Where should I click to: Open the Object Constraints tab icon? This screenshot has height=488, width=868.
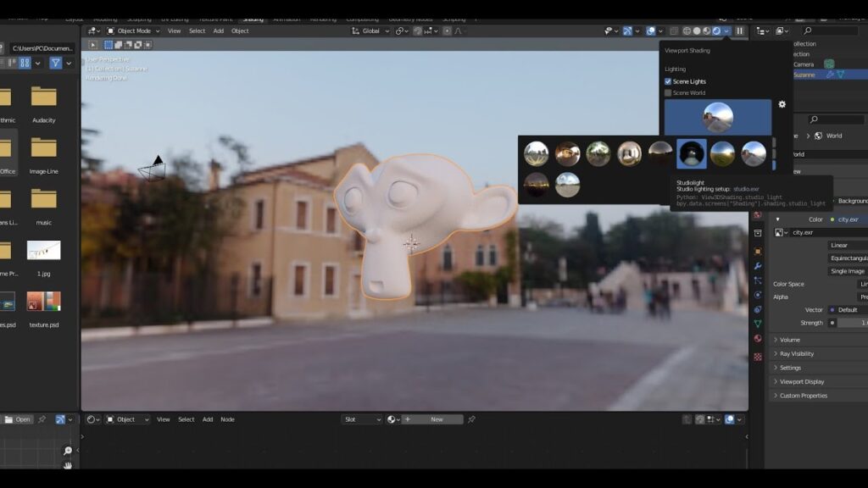coord(758,309)
